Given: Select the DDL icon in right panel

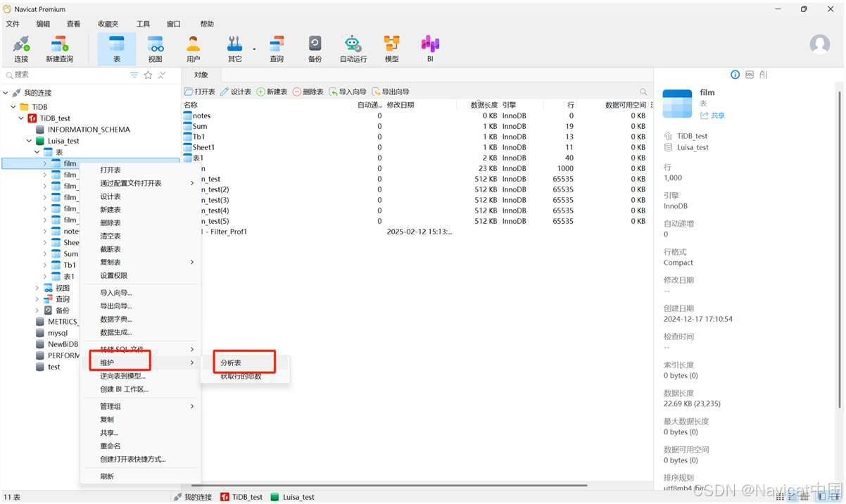Looking at the screenshot, I should pos(750,74).
